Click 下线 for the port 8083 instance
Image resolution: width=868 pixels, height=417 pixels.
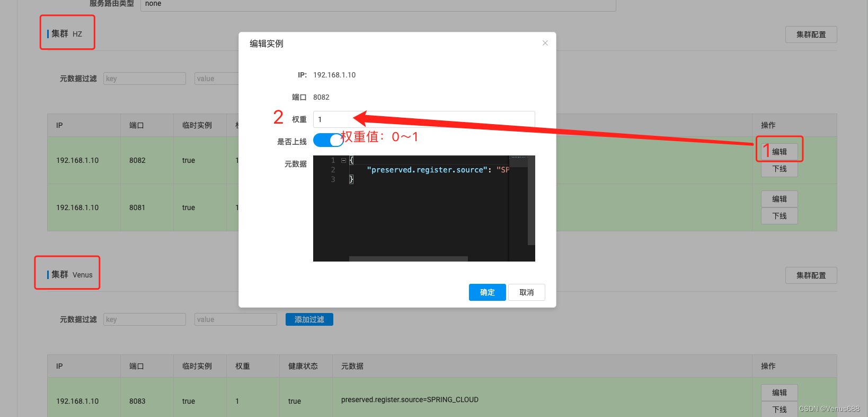click(x=780, y=410)
